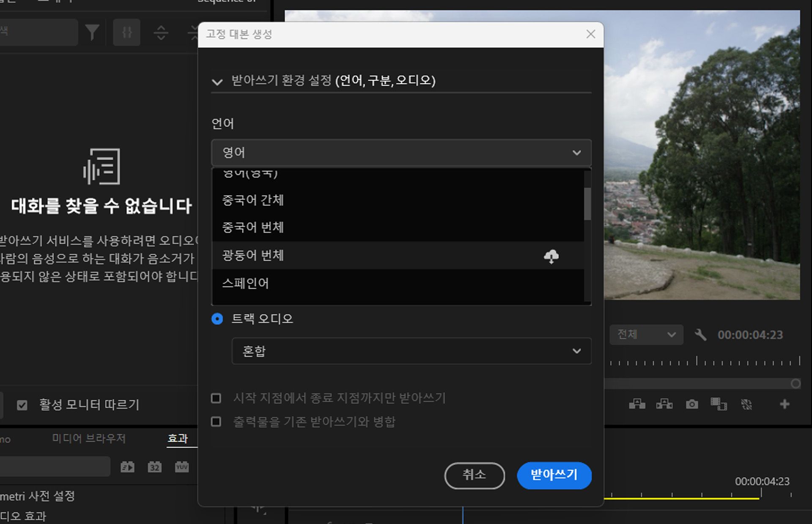Viewport: 812px width, 524px height.
Task: Collapse the 받아쓰기 환경 설정 section
Action: point(217,82)
